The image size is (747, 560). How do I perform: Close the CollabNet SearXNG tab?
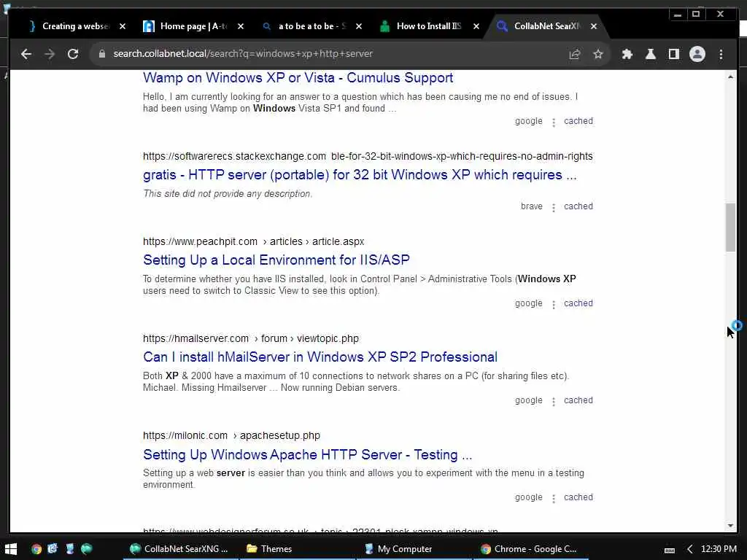594,26
